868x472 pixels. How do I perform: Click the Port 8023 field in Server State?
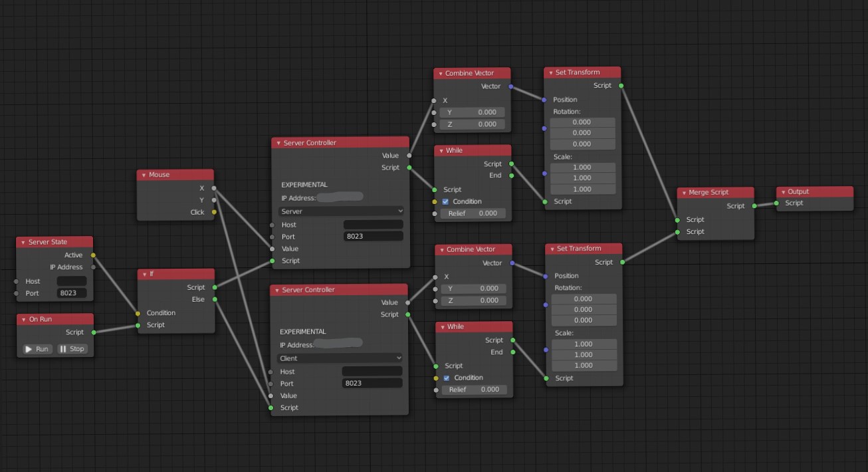[x=72, y=293]
